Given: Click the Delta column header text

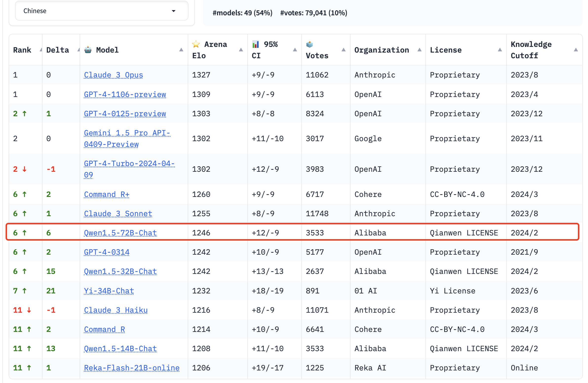Looking at the screenshot, I should click(x=57, y=50).
